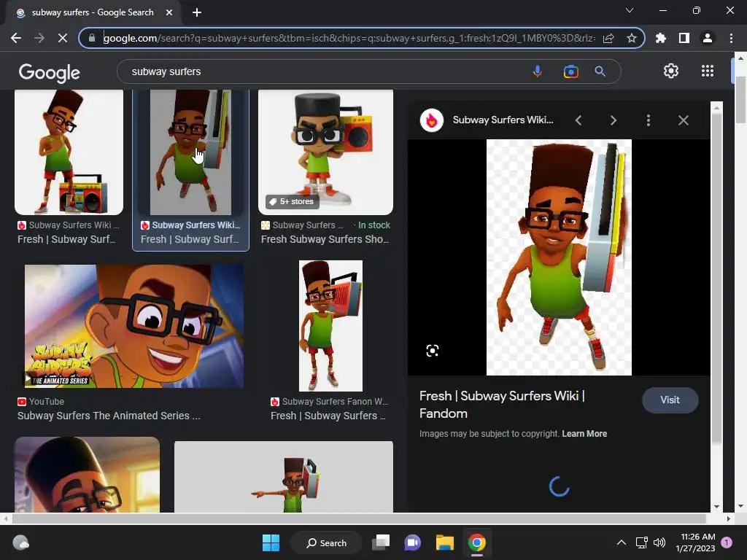
Task: Open Animated Series YouTube thumbnail
Action: click(134, 326)
